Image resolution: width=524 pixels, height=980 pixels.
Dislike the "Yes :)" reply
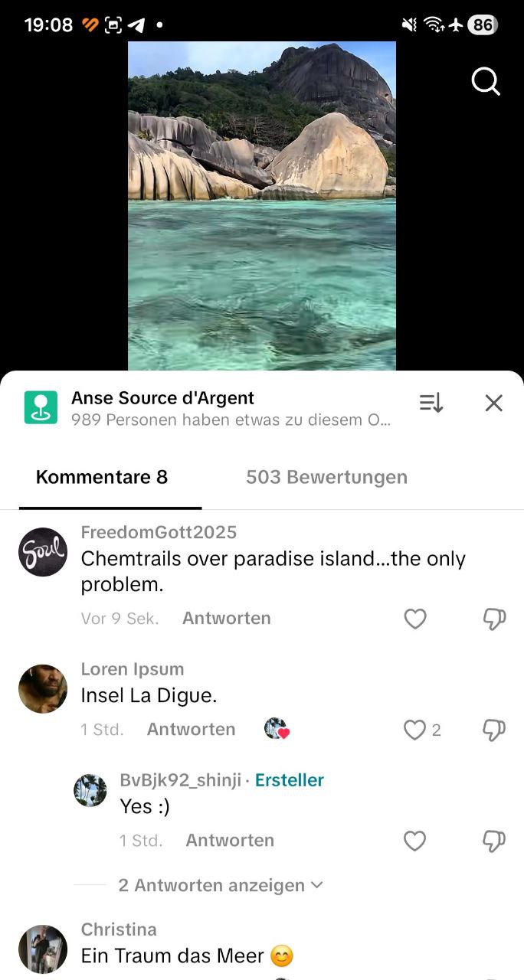tap(494, 841)
